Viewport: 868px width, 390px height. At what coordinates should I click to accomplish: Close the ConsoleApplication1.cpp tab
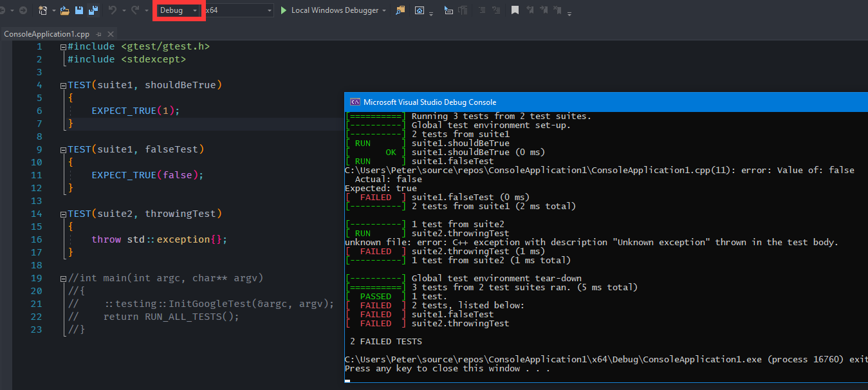coord(110,34)
